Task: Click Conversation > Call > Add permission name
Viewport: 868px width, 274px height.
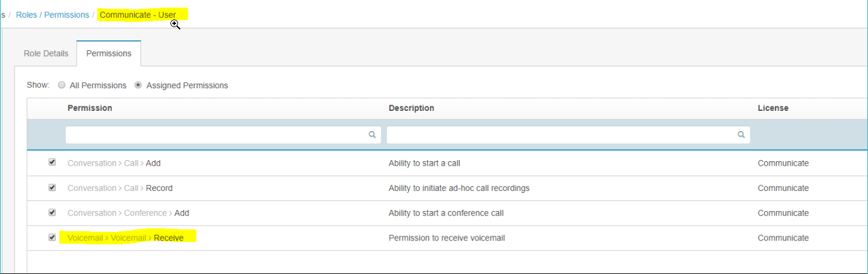Action: (x=114, y=163)
